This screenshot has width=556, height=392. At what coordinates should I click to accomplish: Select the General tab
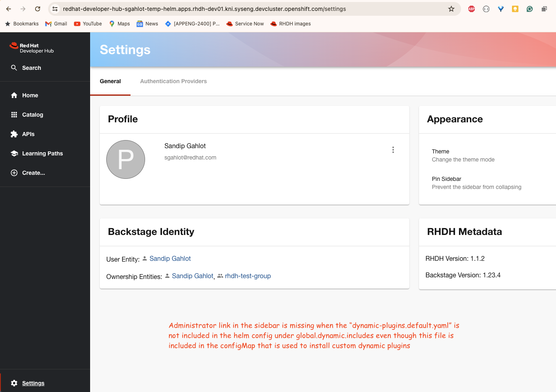point(110,81)
